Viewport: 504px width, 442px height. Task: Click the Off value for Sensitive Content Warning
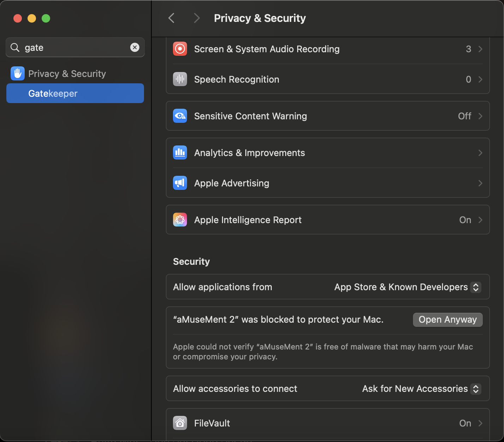[x=464, y=116]
